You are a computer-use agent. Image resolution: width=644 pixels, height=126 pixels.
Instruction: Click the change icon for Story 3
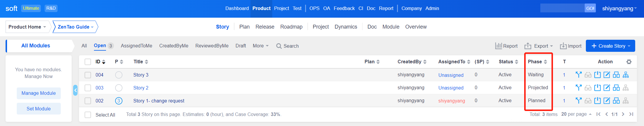click(x=579, y=75)
